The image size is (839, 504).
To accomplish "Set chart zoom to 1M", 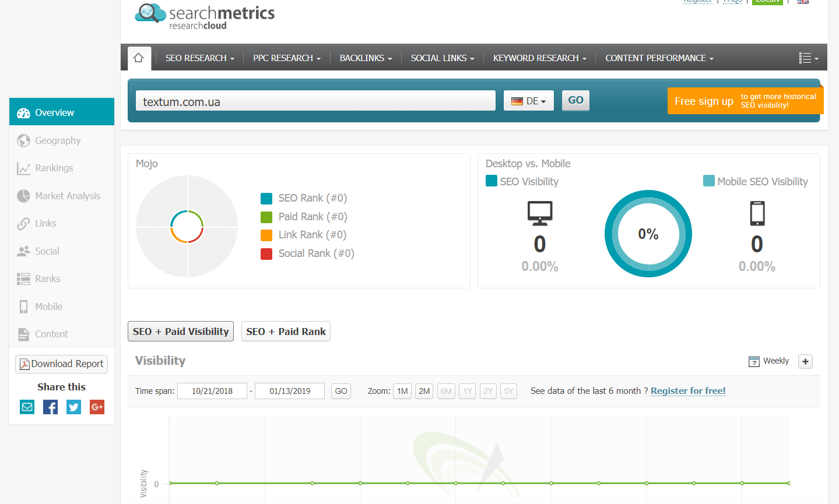I will [x=402, y=391].
